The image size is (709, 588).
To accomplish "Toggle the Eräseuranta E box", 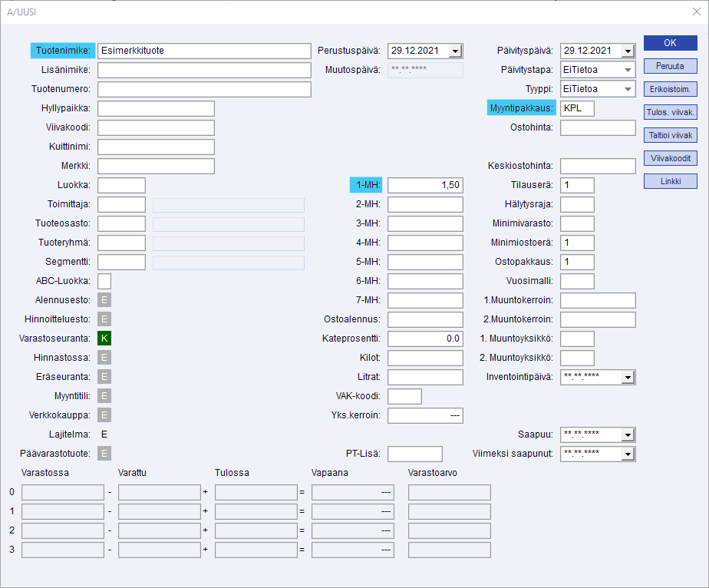I will (x=104, y=376).
